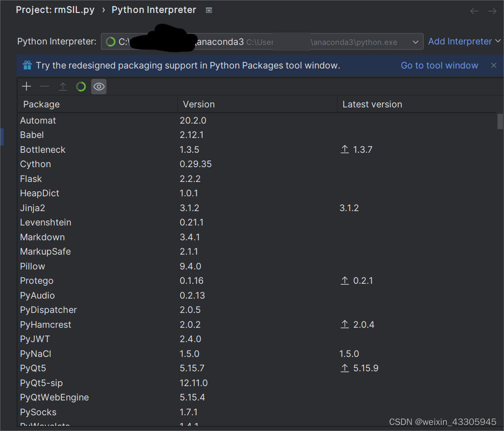This screenshot has height=431, width=504.
Task: Follow the Go to tool window link
Action: click(x=439, y=66)
